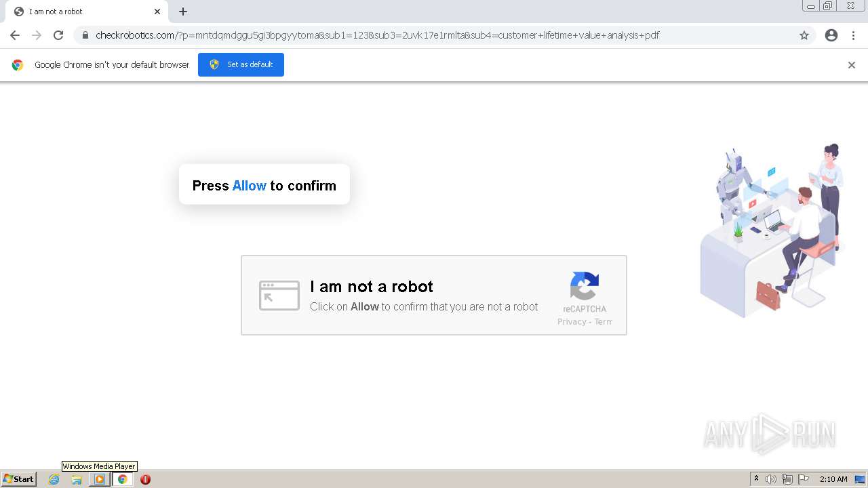Dismiss the default browser infobar
The width and height of the screenshot is (868, 488).
pos(852,65)
